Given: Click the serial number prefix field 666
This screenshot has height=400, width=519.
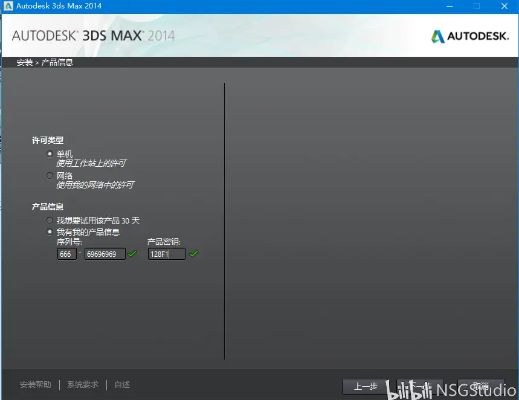Looking at the screenshot, I should point(67,254).
